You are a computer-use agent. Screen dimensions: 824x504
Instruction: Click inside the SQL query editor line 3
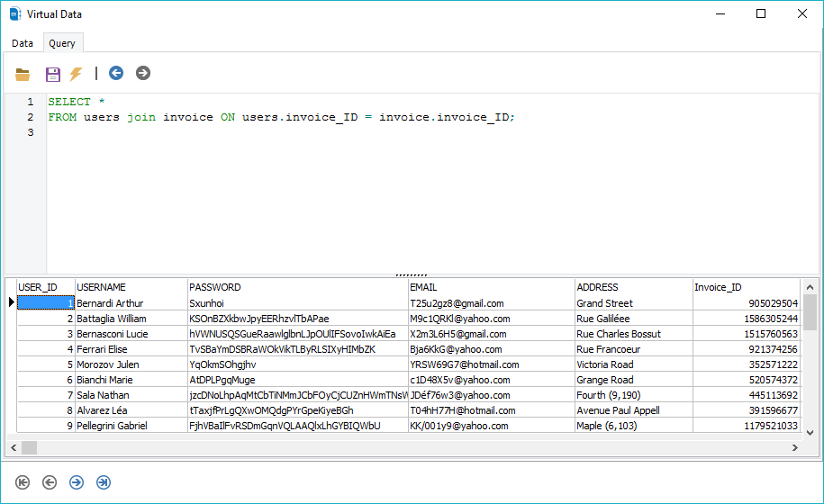tap(270, 132)
